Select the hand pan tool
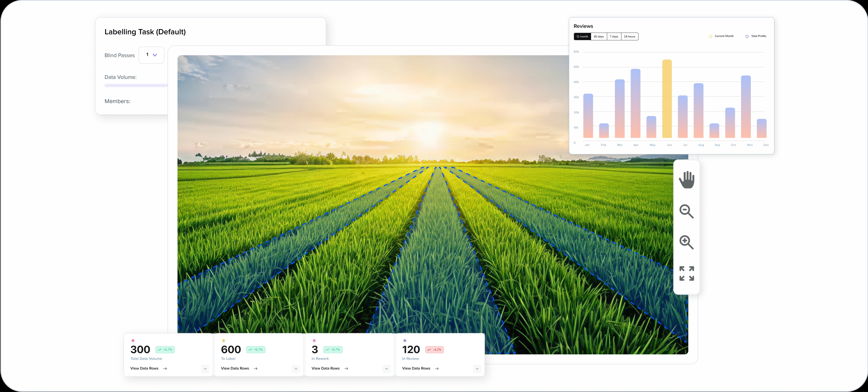 pyautogui.click(x=686, y=180)
